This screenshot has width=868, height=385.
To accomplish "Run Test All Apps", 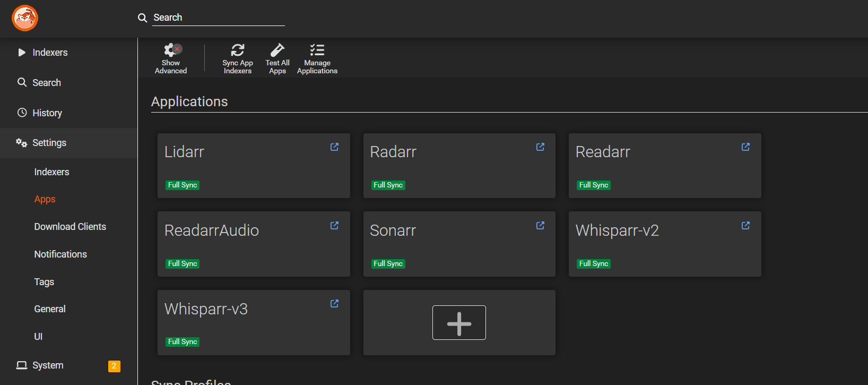I will 277,58.
